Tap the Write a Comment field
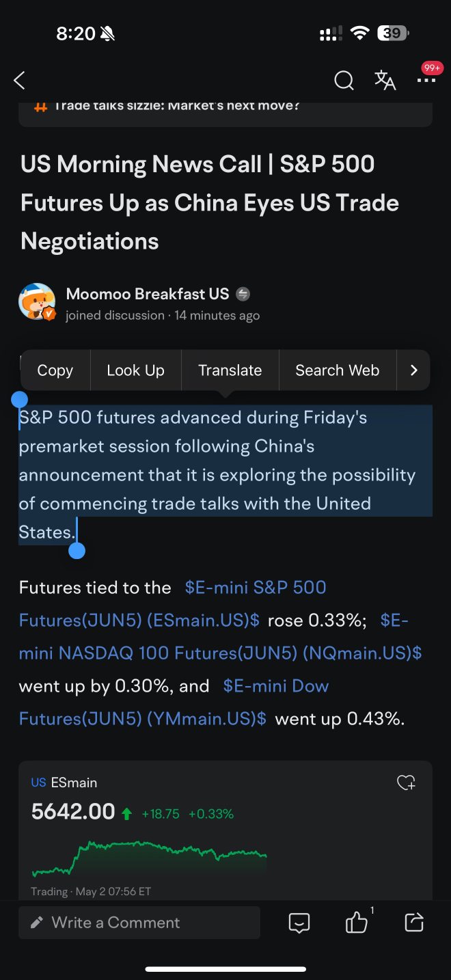Screen dimensions: 451x980 [139, 923]
